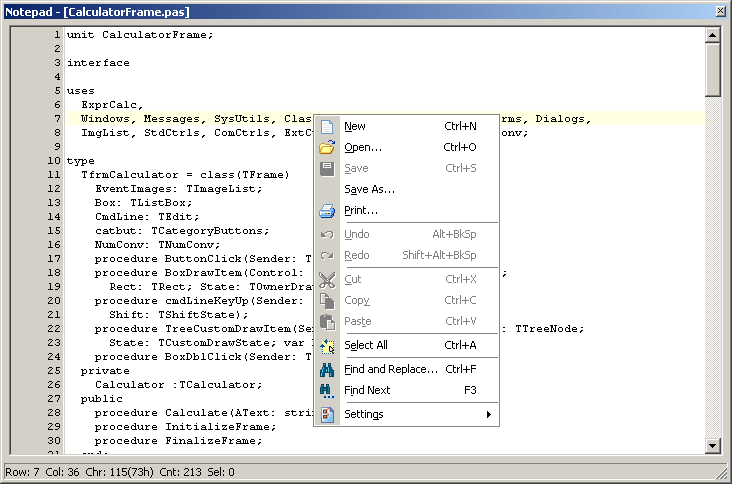Click the disabled Paste menu entry
The image size is (732, 484).
point(406,321)
